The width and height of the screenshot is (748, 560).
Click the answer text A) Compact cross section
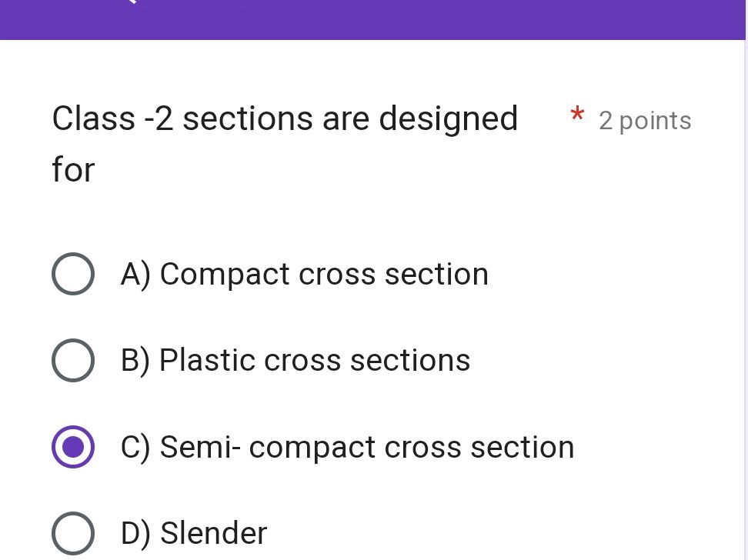[x=305, y=274]
